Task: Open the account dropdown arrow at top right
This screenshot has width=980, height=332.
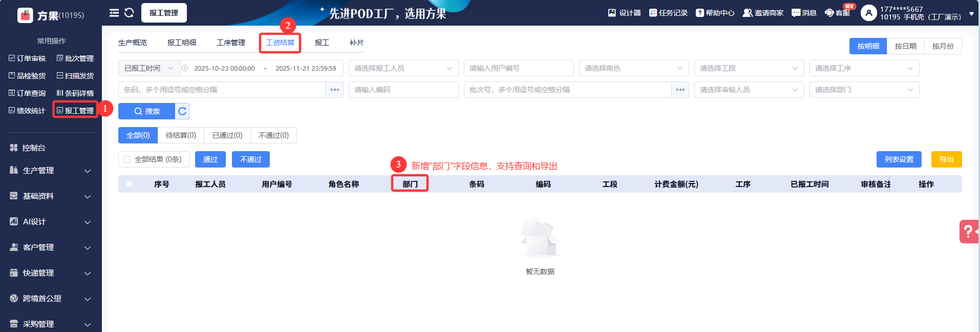Action: tap(971, 14)
